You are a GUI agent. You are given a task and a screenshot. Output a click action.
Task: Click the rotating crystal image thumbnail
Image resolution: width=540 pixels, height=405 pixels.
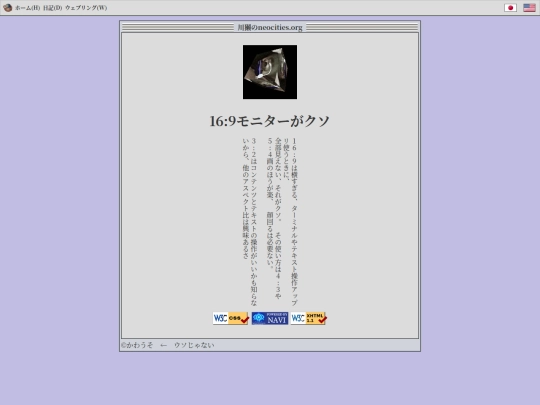(x=270, y=72)
